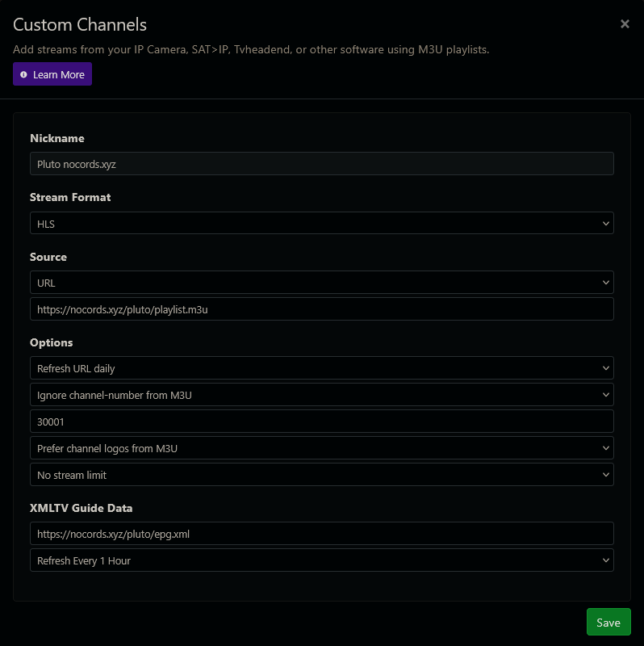
Task: Click the chevron on No stream limit
Action: [x=606, y=474]
